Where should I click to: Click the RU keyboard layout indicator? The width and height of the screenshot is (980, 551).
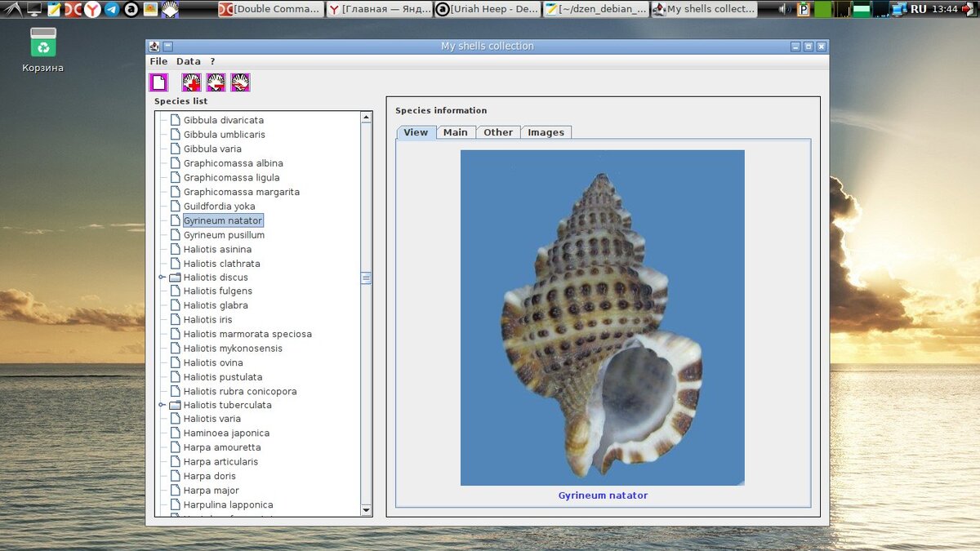[x=919, y=9]
